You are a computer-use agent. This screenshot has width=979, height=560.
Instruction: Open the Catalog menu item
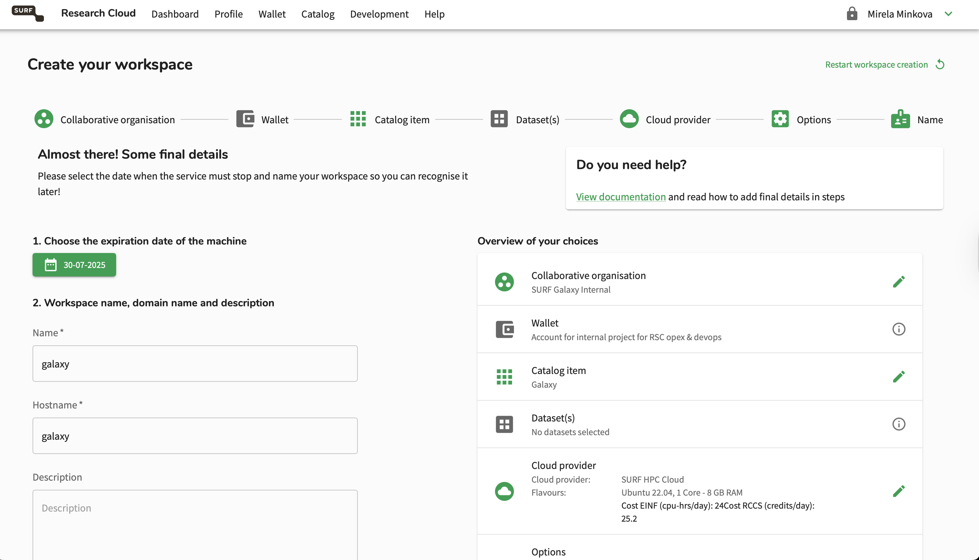(318, 14)
